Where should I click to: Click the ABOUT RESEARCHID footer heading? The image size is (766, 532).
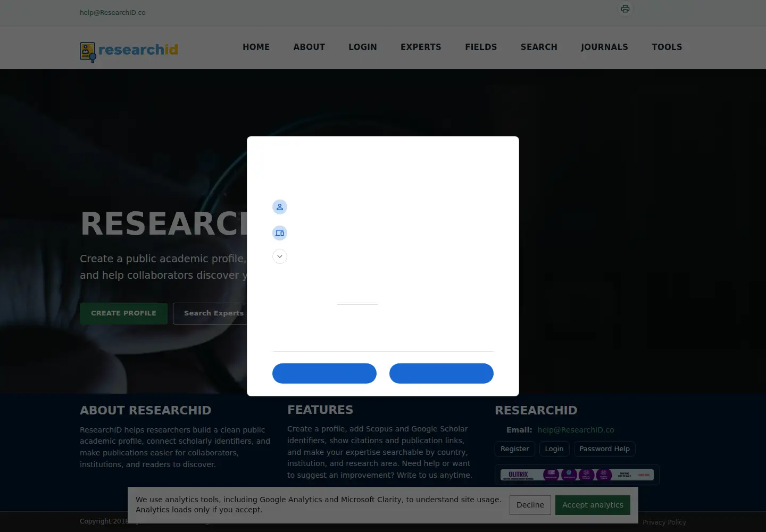pos(146,410)
